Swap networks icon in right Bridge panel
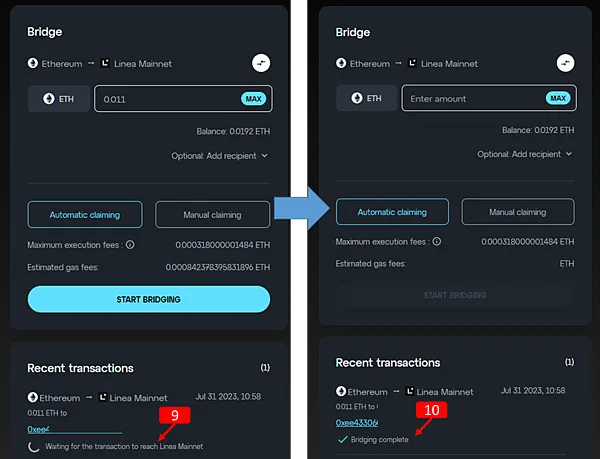This screenshot has width=600, height=459. [x=565, y=63]
